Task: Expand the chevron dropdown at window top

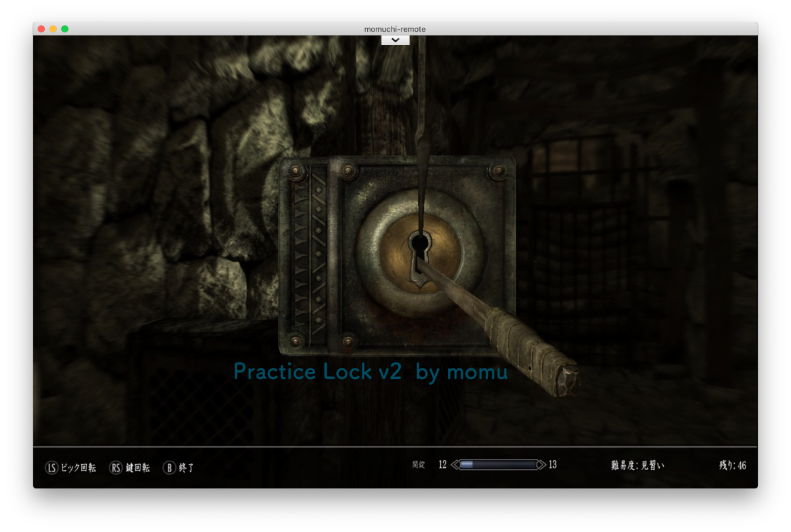Action: pos(395,40)
